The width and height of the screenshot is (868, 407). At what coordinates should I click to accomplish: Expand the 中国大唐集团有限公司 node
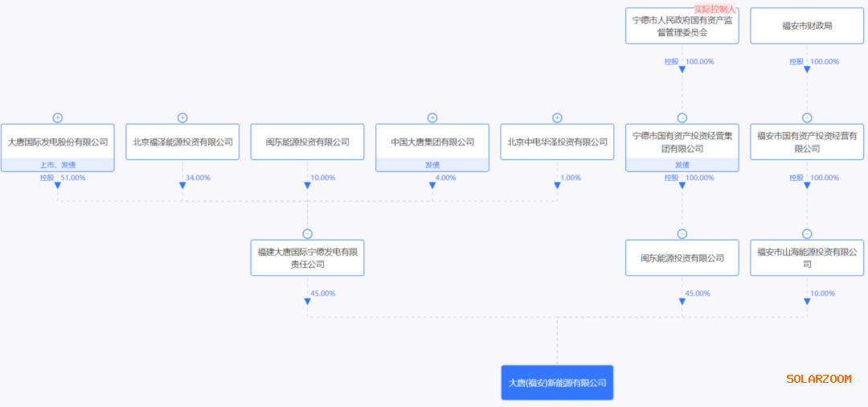432,117
